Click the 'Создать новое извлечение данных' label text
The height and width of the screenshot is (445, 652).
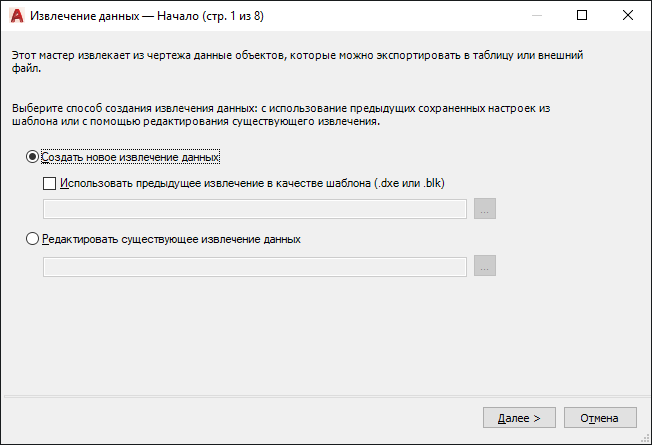(x=130, y=157)
